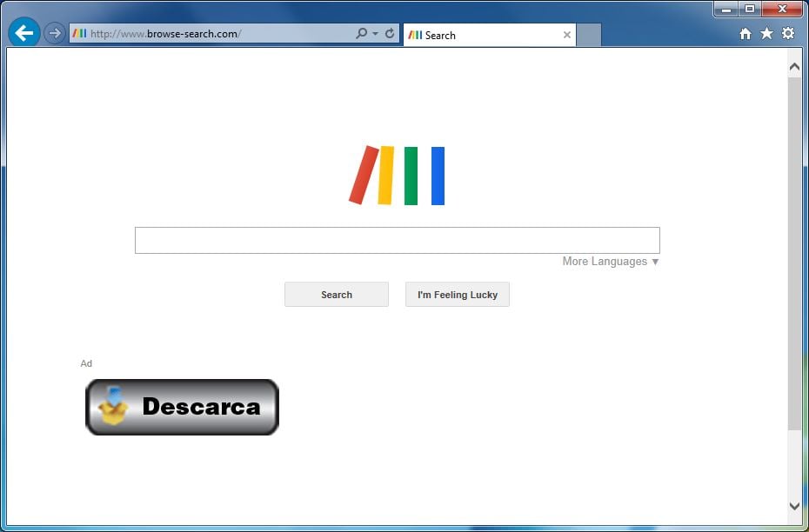The height and width of the screenshot is (532, 809).
Task: Select the Search tab
Action: point(489,35)
